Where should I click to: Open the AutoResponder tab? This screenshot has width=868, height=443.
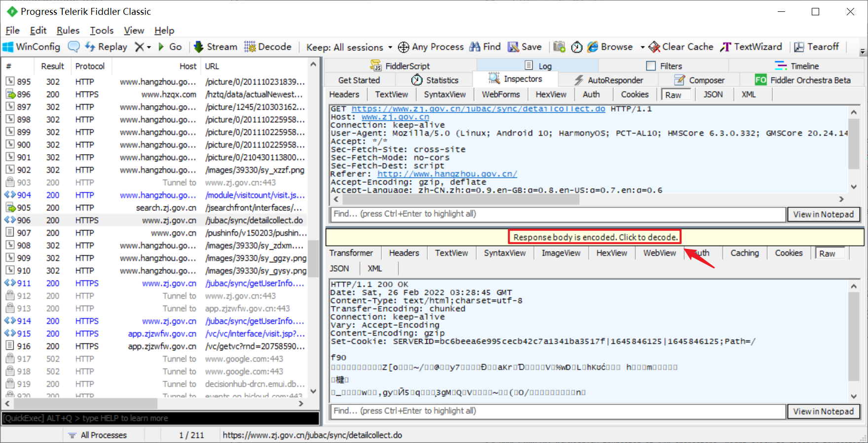click(608, 80)
